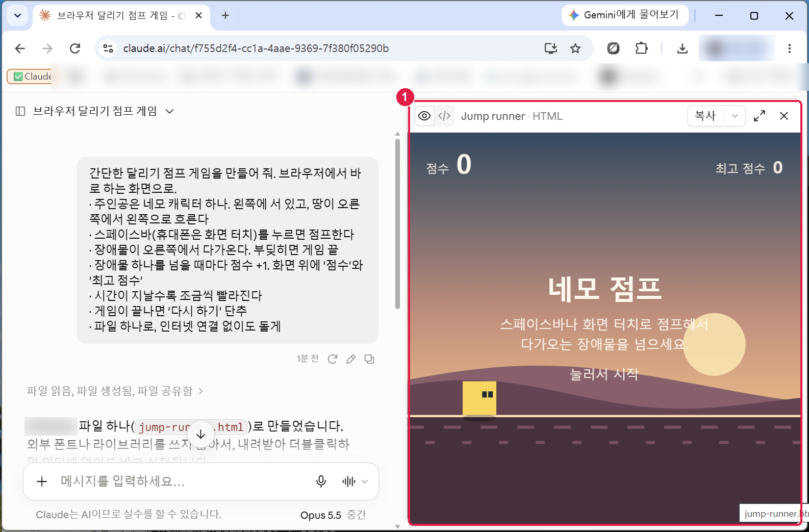Retry the user message

tap(333, 359)
